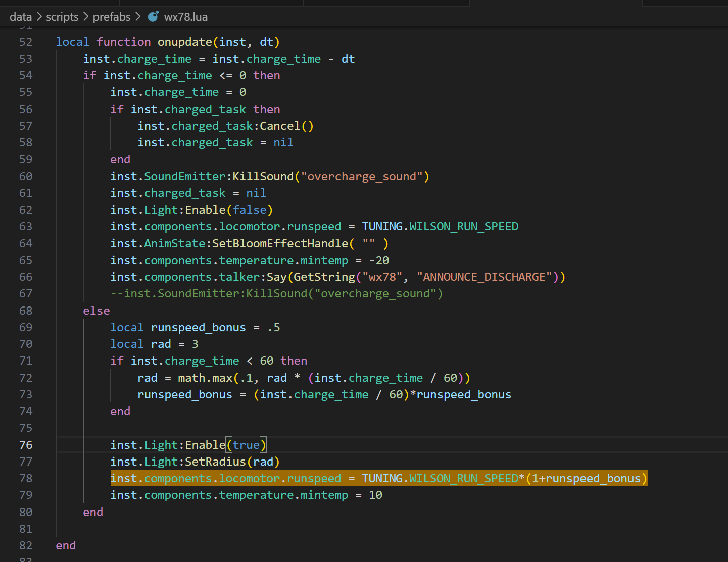Click 'runspeed_bonus' declaration on line 69
The height and width of the screenshot is (562, 728).
(x=199, y=327)
